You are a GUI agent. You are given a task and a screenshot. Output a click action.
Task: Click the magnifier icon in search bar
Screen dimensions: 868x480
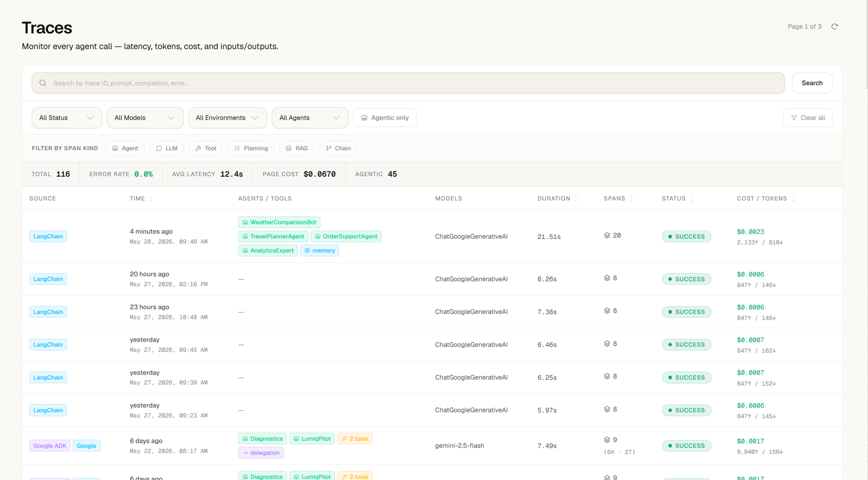click(x=43, y=83)
